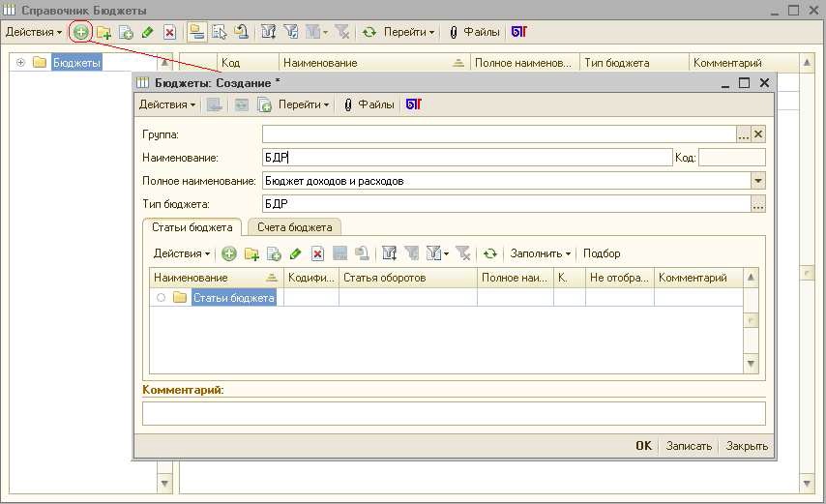Click the Не отобра... column header
The image size is (826, 504).
(x=619, y=278)
